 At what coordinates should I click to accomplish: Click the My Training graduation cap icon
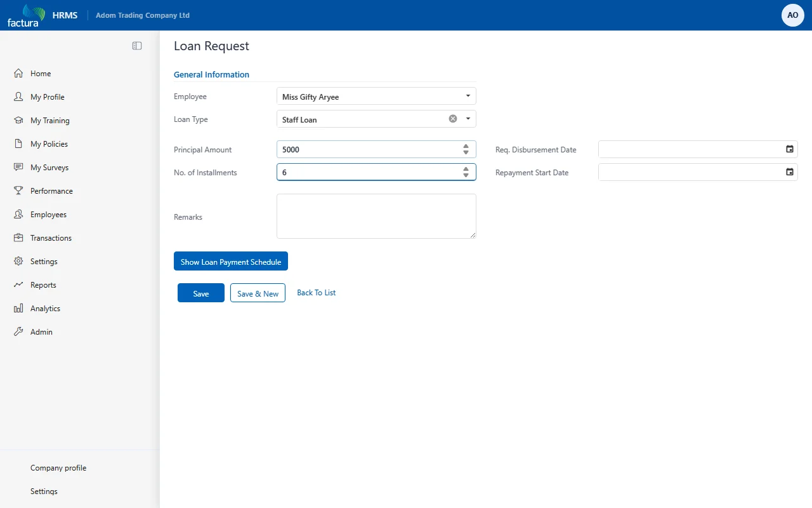[18, 121]
